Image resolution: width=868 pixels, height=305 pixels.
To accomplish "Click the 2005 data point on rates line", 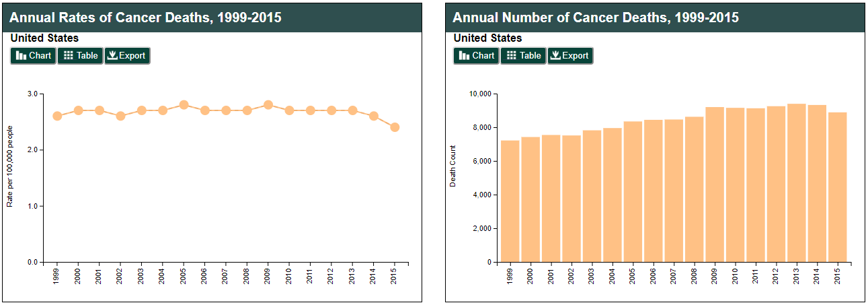I will 184,105.
